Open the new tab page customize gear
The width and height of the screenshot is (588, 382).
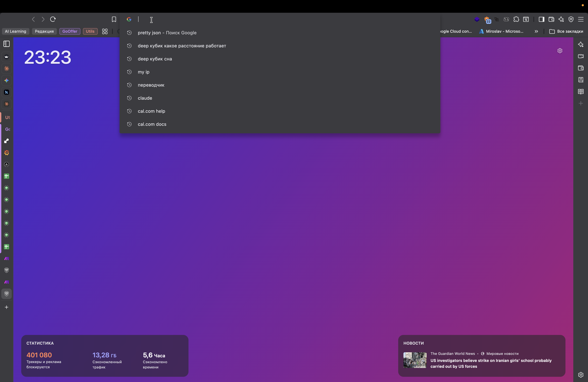click(x=560, y=51)
